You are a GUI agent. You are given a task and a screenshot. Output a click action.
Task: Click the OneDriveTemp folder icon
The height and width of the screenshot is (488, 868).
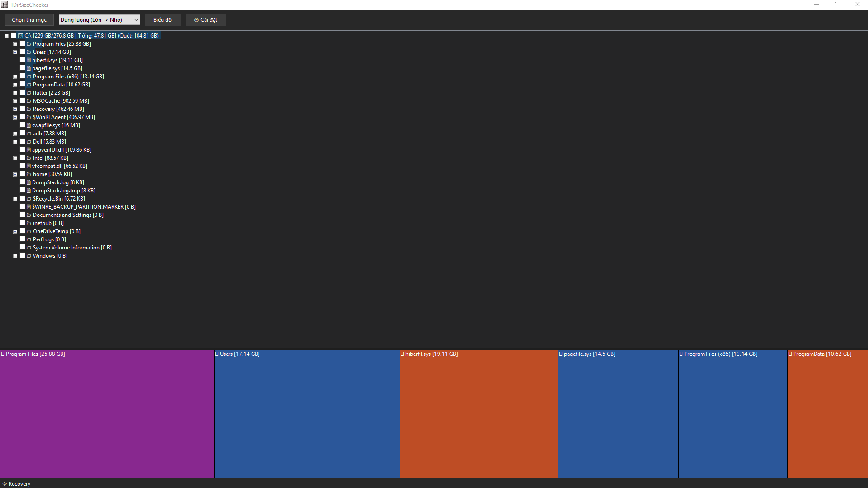(x=29, y=231)
